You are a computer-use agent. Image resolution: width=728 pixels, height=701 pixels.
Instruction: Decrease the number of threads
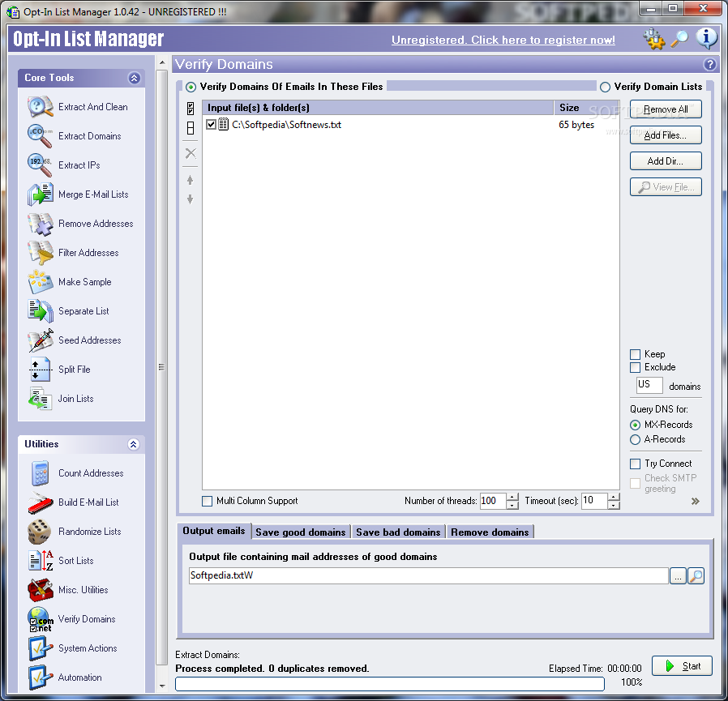coord(512,506)
